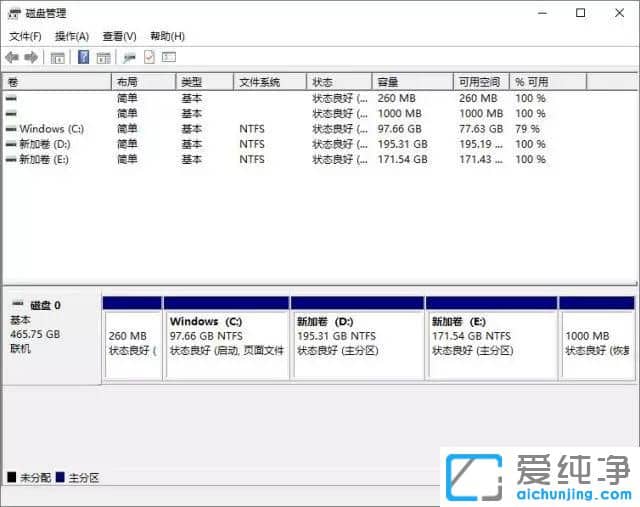Click the Disk Management title bar app icon

14,14
